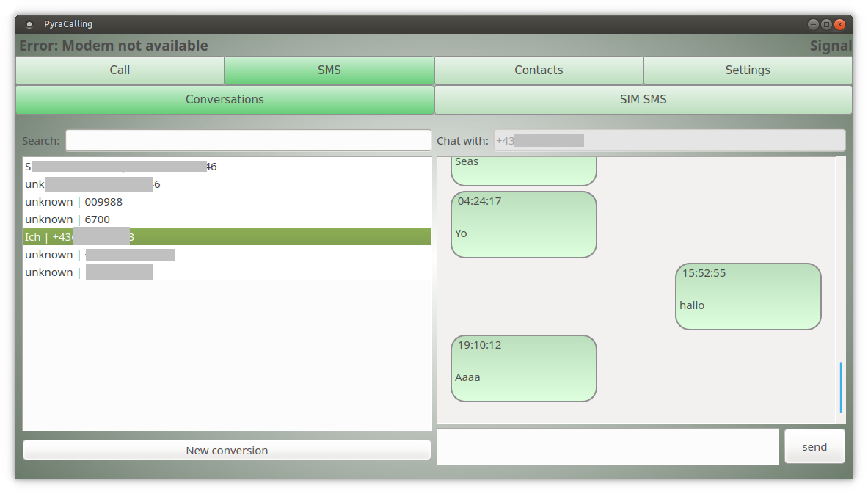Viewport: 868px width, 494px height.
Task: Switch to the SMS tab
Action: pos(329,70)
